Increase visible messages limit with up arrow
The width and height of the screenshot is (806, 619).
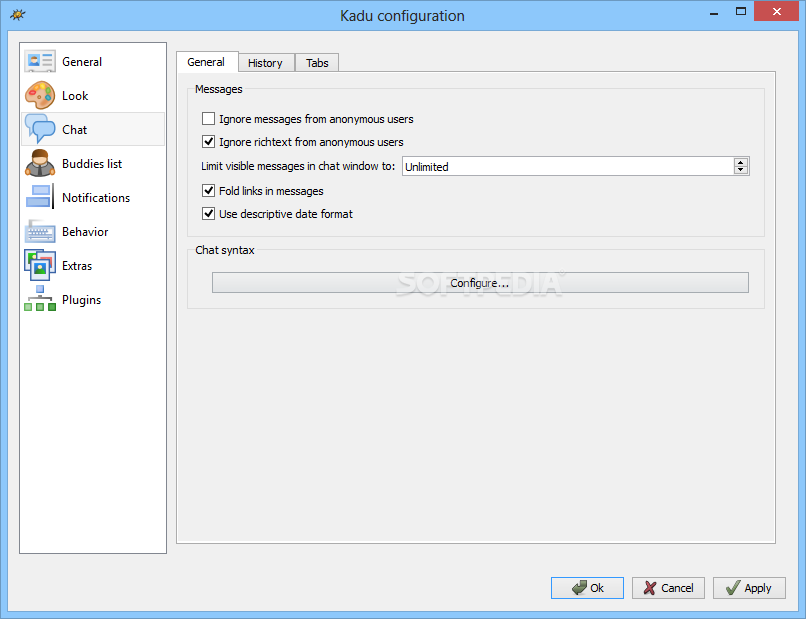tap(741, 162)
